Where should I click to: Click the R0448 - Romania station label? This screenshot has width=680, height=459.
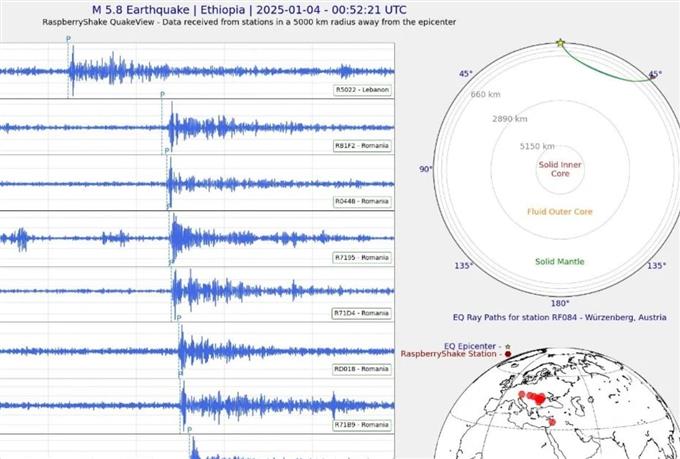click(361, 201)
